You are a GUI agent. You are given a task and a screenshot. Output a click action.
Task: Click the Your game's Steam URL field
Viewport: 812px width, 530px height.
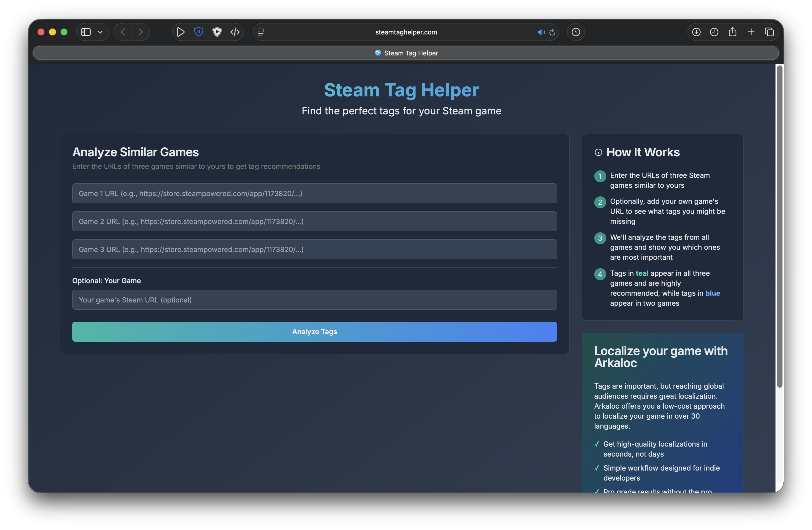click(x=314, y=300)
